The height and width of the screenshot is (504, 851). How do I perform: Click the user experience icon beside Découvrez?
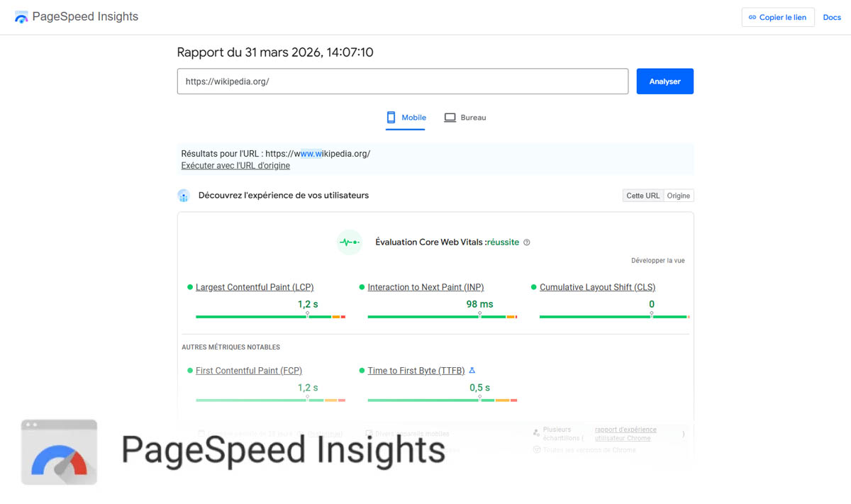coord(184,196)
